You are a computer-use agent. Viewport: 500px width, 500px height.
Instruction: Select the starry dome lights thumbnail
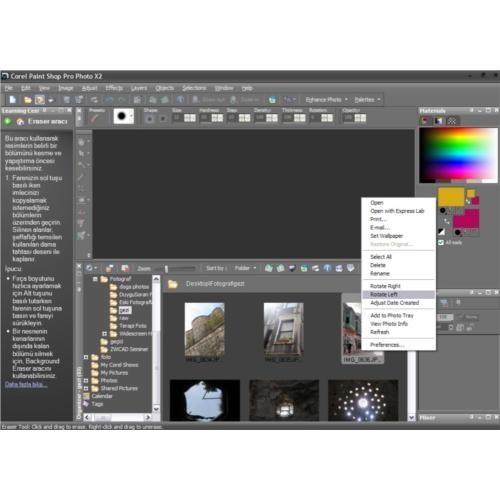(x=363, y=400)
